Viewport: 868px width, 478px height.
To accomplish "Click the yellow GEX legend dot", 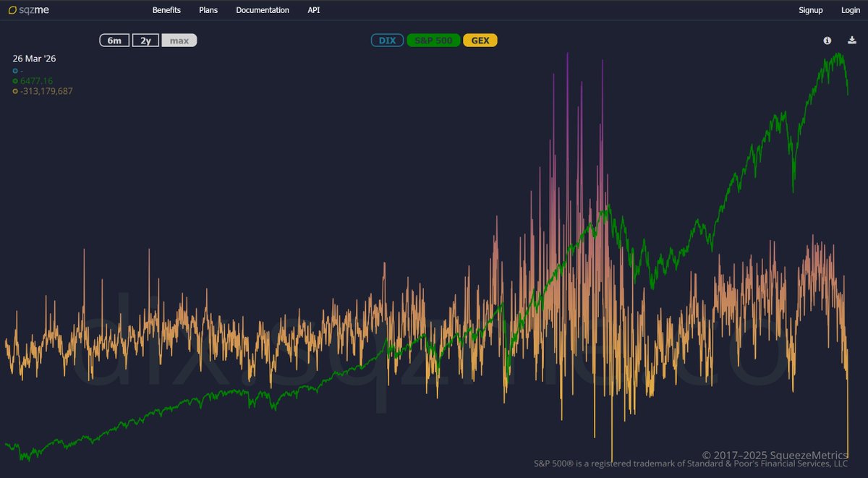I will tap(14, 91).
